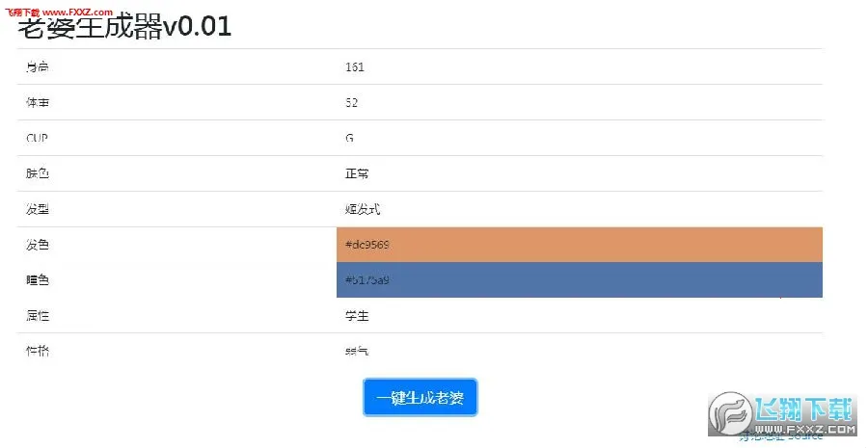This screenshot has height=448, width=868.
Task: Select the 性格 row label
Action: (38, 351)
